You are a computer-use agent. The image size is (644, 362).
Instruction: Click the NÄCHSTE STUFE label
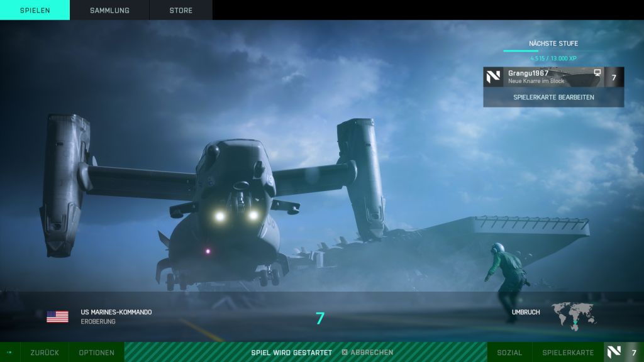(553, 43)
